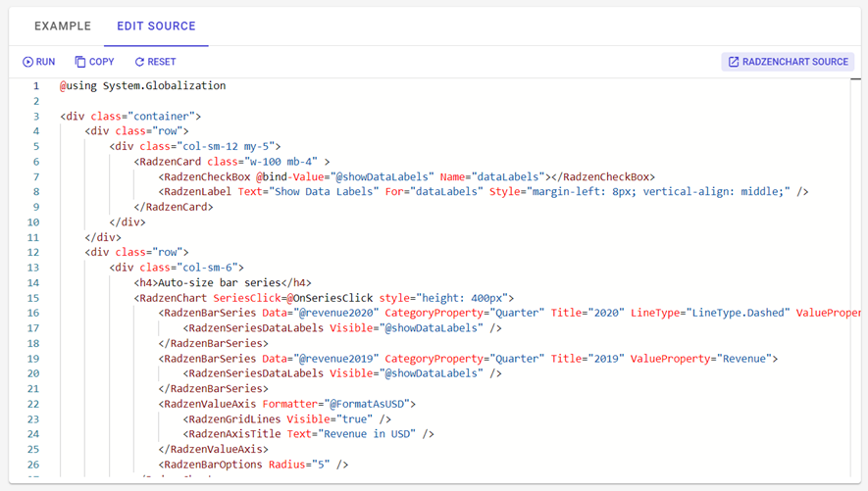
Task: Click the Run play icon
Action: tap(28, 62)
